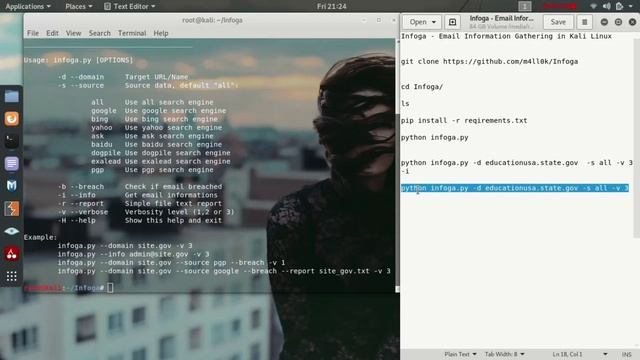Click the 'python infoga.py' line in editor
Screen dimensions: 640x360
pos(435,138)
